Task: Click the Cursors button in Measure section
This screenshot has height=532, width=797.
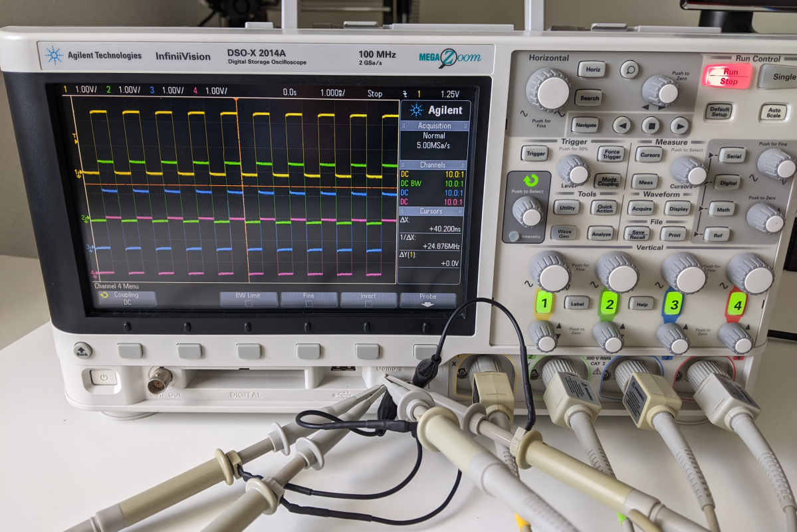Action: click(x=649, y=155)
